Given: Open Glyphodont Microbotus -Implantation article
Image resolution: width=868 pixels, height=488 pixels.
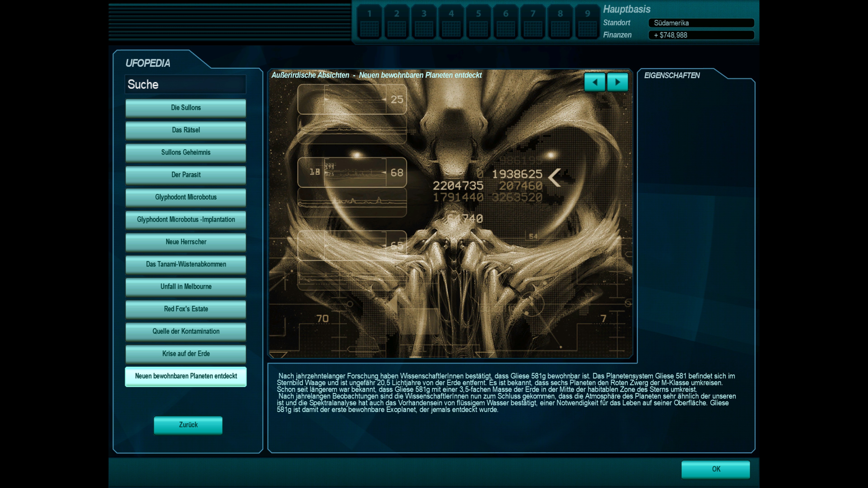Looking at the screenshot, I should coord(186,220).
